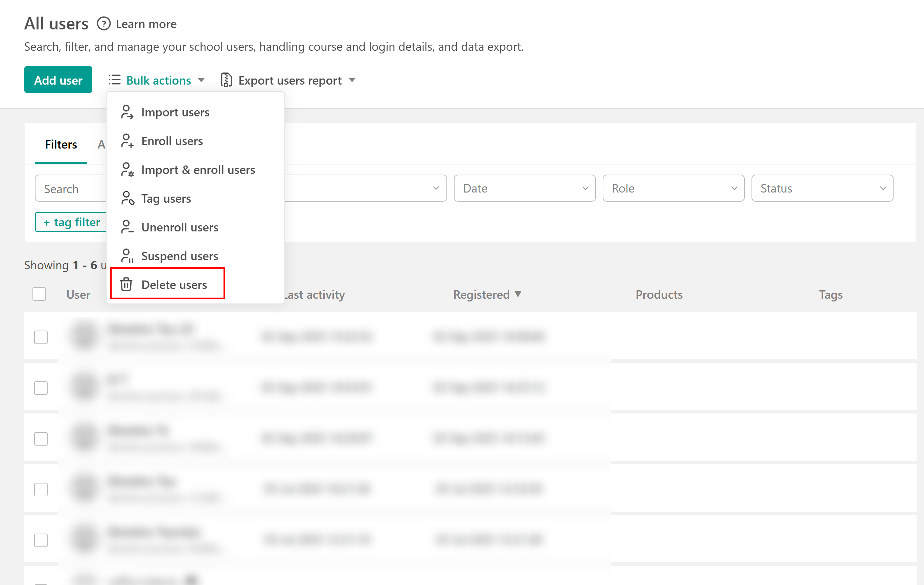Click the Tag users person-tag icon
This screenshot has height=585, width=924.
[126, 199]
